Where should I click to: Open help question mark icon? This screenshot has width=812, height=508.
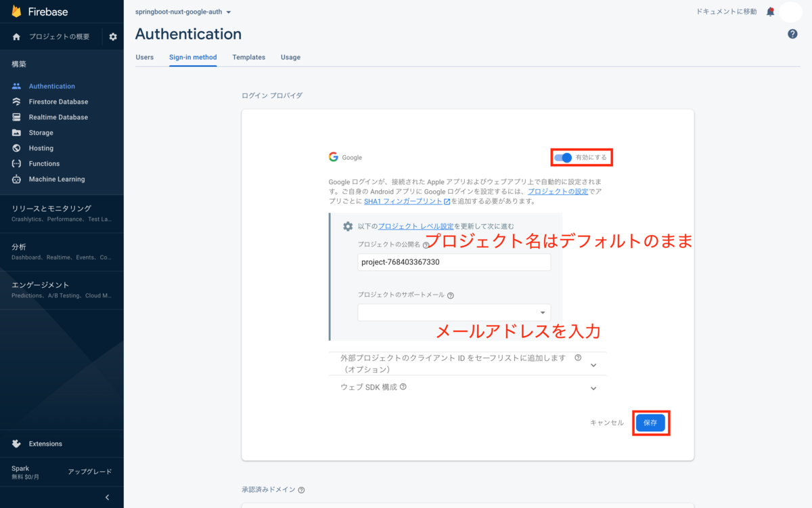coord(792,34)
